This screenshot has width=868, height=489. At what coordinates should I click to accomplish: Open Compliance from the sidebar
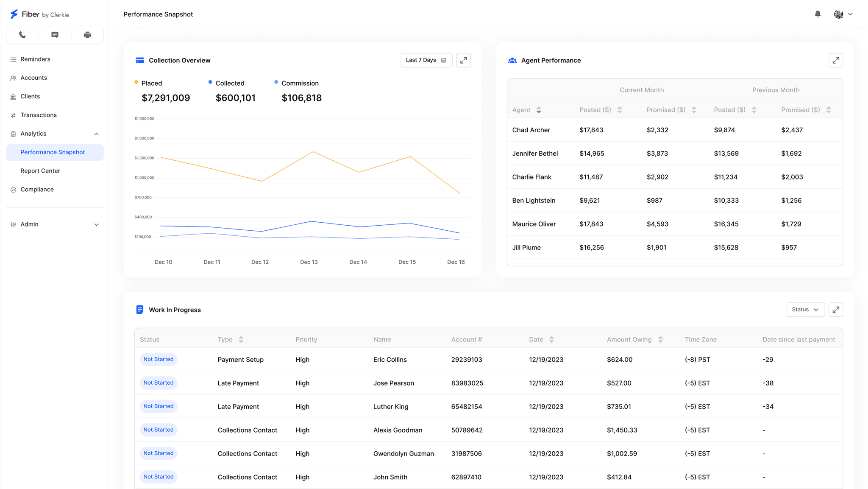[x=37, y=190]
